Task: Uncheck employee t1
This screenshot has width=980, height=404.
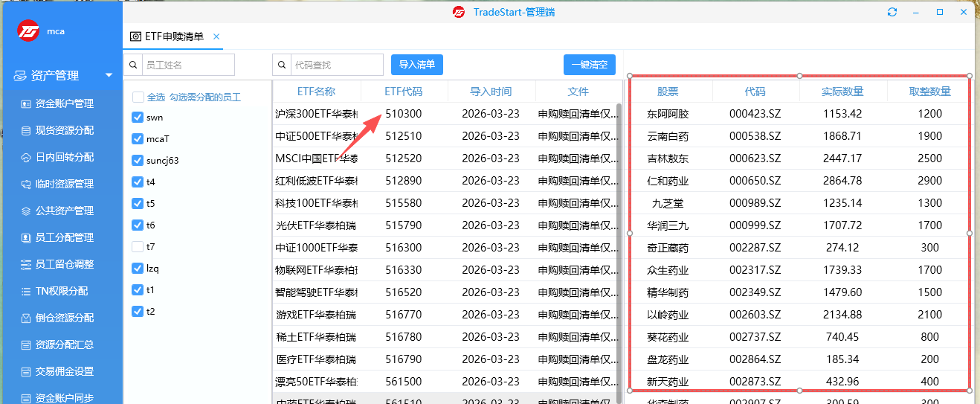Action: (138, 289)
